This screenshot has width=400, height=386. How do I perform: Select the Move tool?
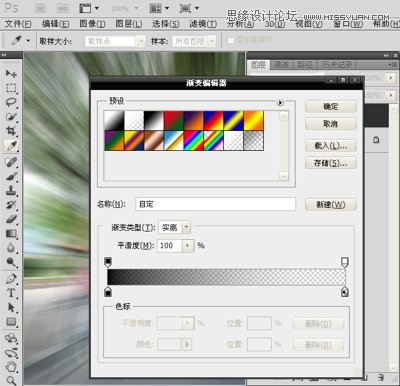11,73
